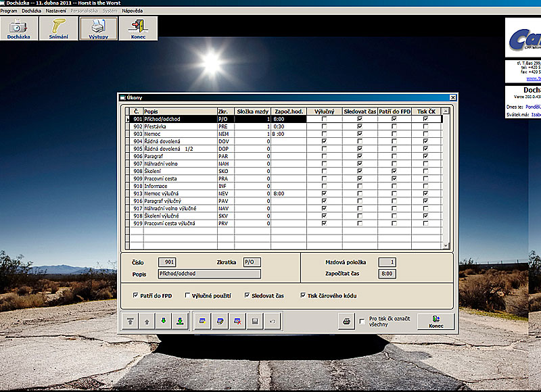
Task: Toggle the Sledovat čas checkbox below
Action: [x=247, y=295]
